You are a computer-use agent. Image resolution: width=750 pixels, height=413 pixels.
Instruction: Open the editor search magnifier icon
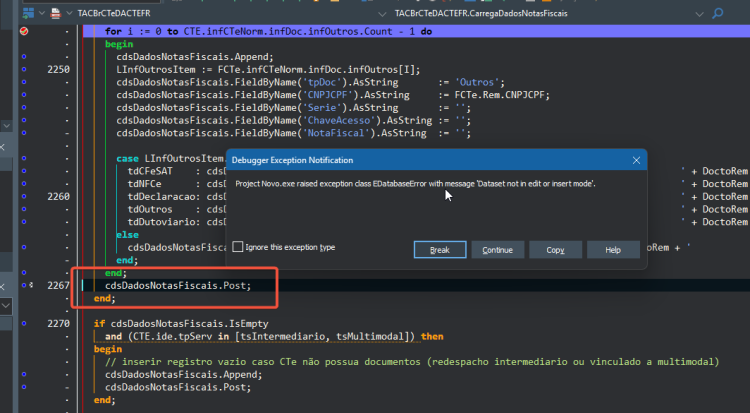tap(717, 13)
